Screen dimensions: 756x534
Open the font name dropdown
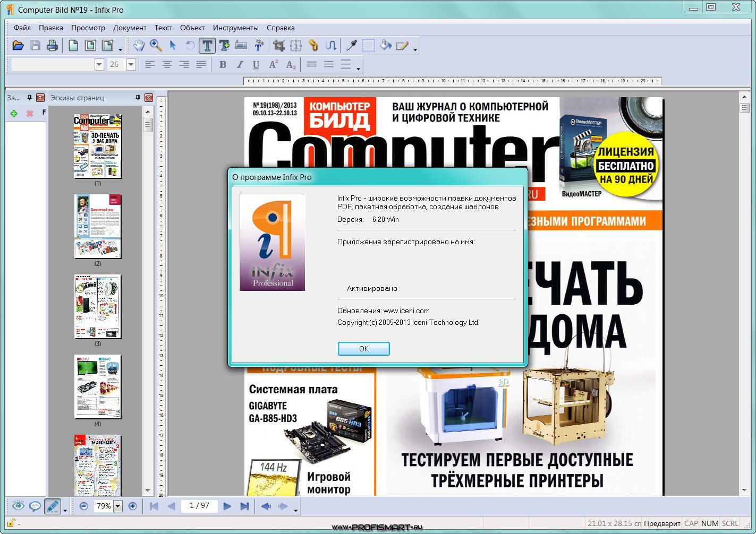point(99,64)
